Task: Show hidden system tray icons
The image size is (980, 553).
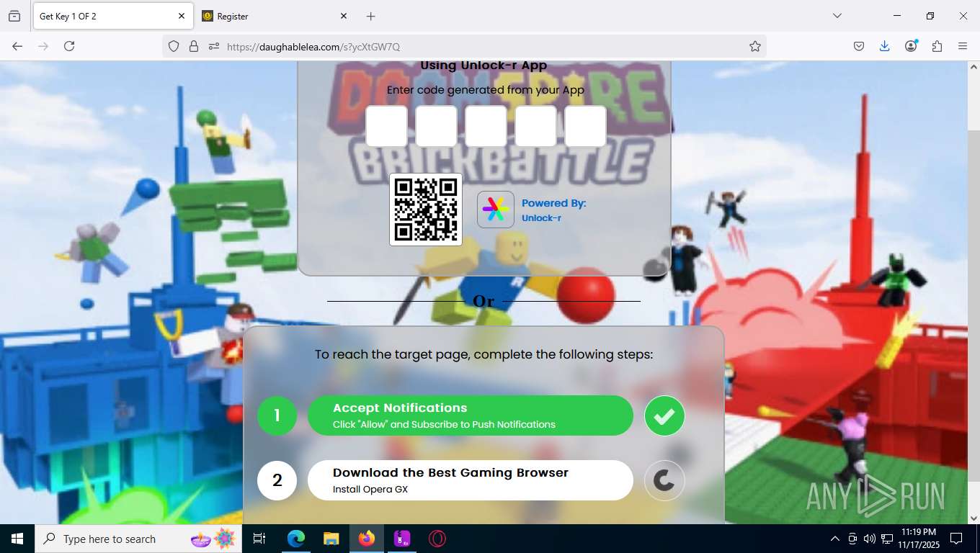Action: 835,539
